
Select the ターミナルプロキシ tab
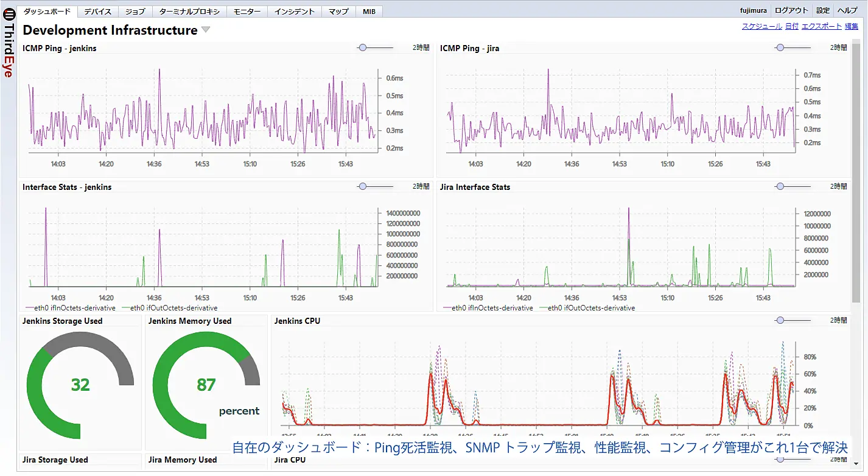(x=189, y=11)
